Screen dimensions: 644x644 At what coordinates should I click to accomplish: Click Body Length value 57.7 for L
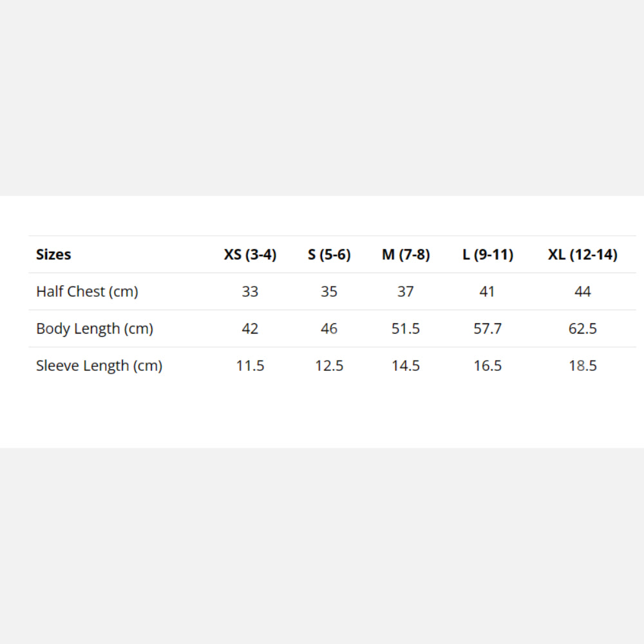pyautogui.click(x=488, y=328)
